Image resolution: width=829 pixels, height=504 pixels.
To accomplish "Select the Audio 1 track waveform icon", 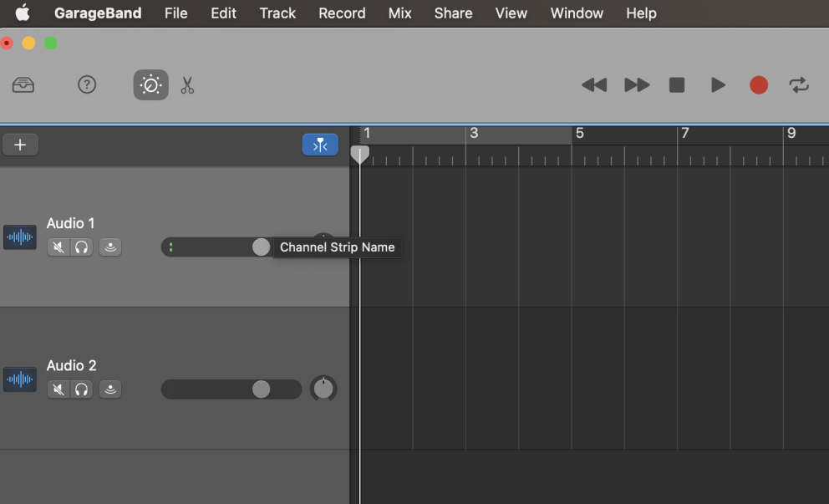I will click(x=20, y=237).
